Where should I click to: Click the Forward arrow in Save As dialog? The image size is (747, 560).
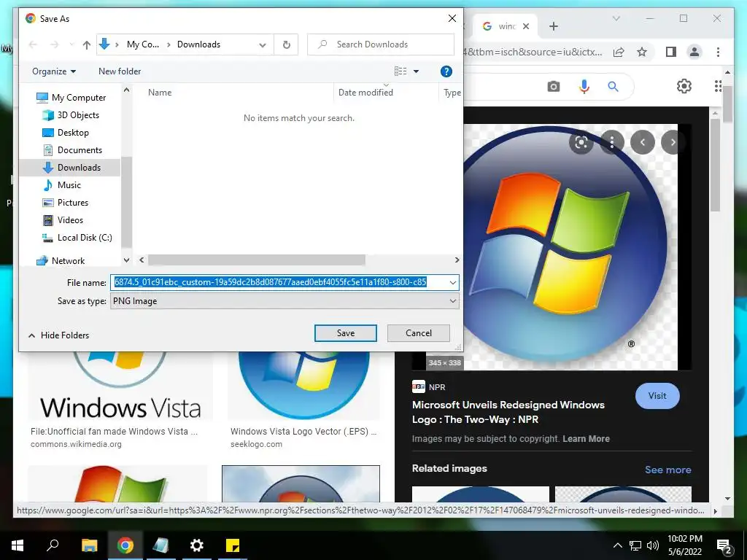pos(54,44)
